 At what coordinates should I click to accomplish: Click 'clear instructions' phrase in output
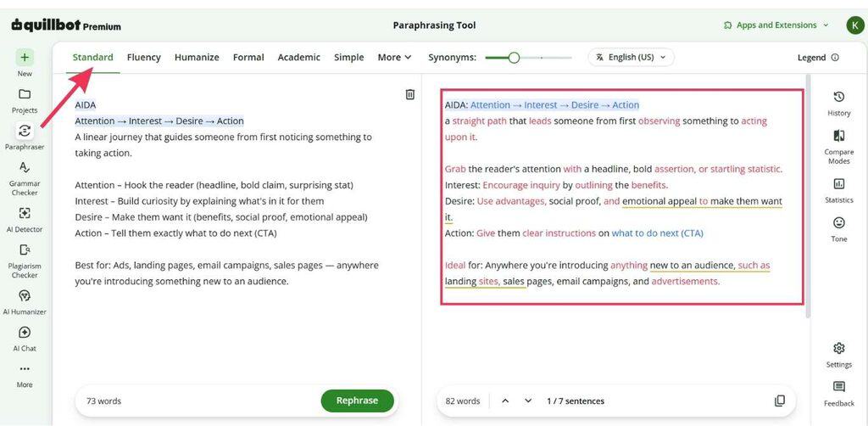559,233
